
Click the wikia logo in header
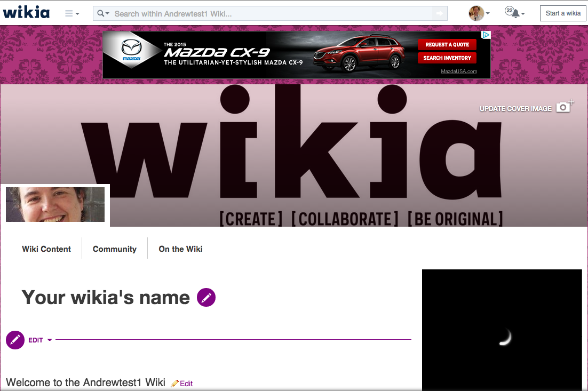click(x=26, y=13)
